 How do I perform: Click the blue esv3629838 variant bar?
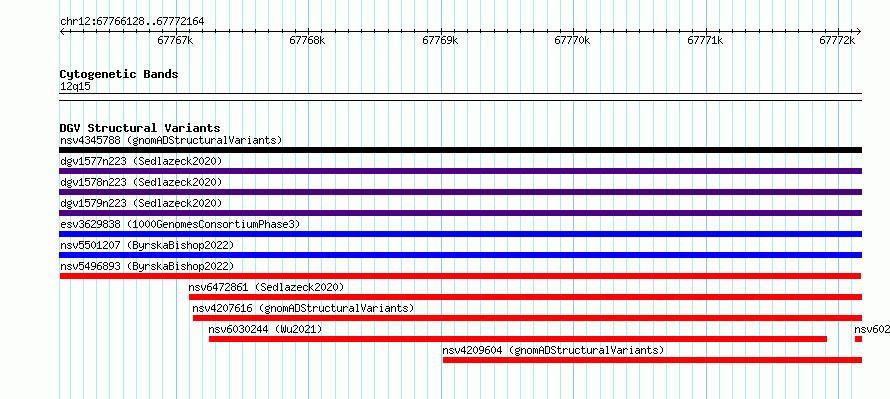(x=460, y=234)
